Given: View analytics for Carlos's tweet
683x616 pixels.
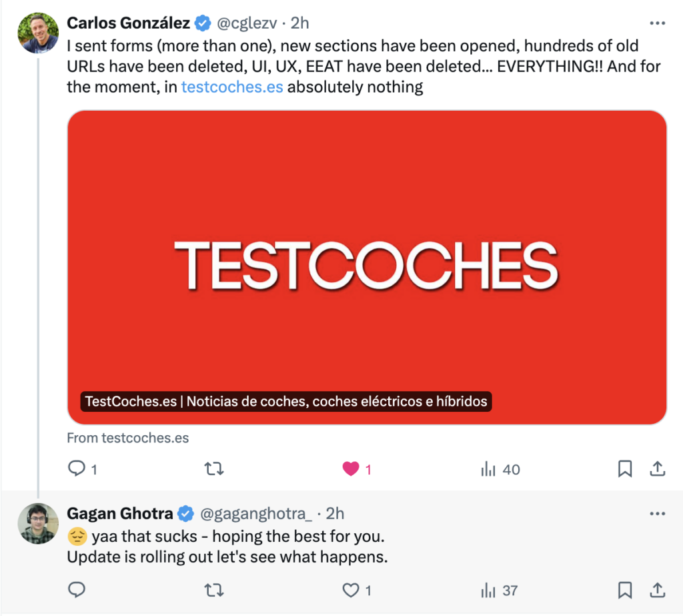Looking at the screenshot, I should tap(488, 469).
